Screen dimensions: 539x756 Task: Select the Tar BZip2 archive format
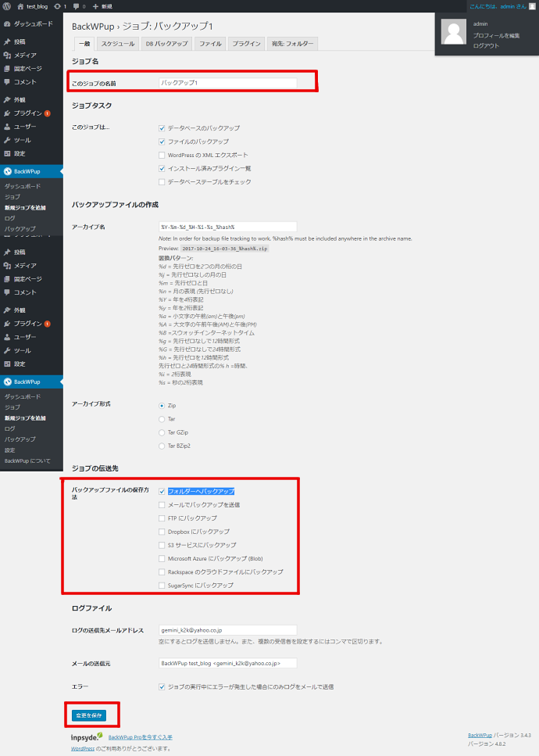tap(161, 446)
